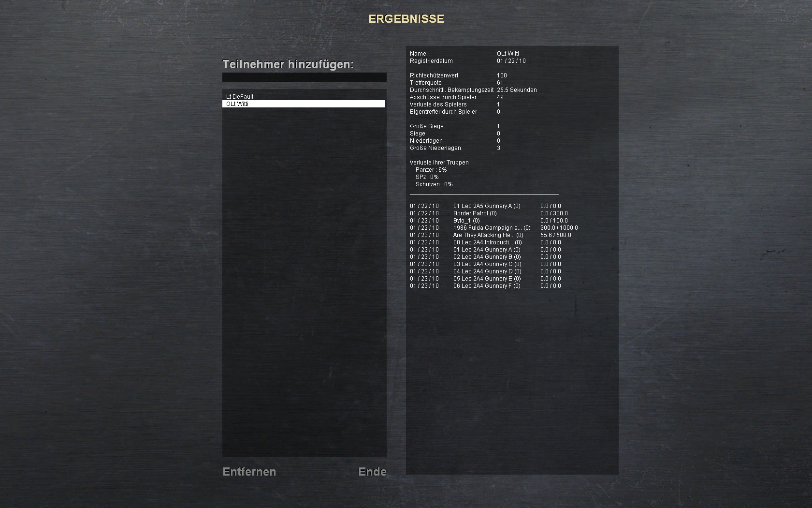This screenshot has width=812, height=508.
Task: Open the 01 Leo 2A5 Gunnery A result
Action: 486,206
